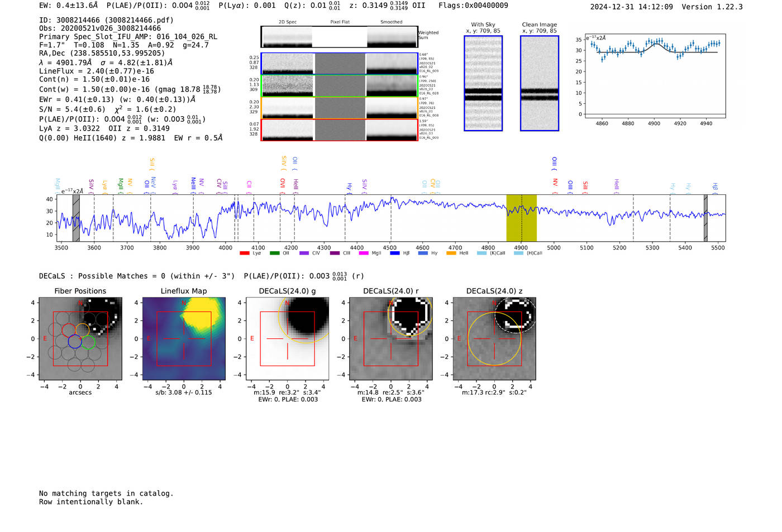
Task: Click the 'm:14.8 re:2.5" s:3.6"' caption
Action: [391, 392]
